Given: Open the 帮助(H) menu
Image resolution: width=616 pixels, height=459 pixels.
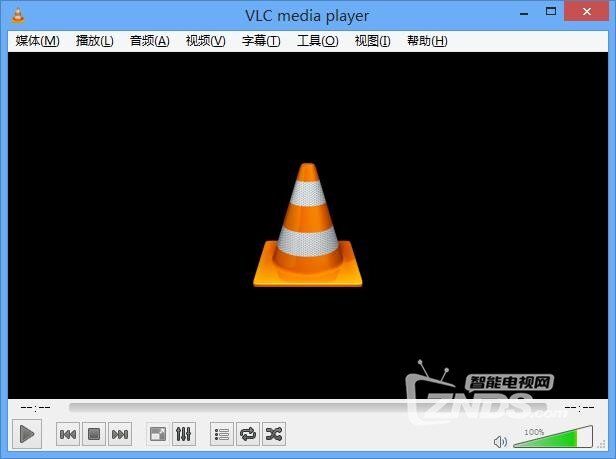Looking at the screenshot, I should click(427, 41).
